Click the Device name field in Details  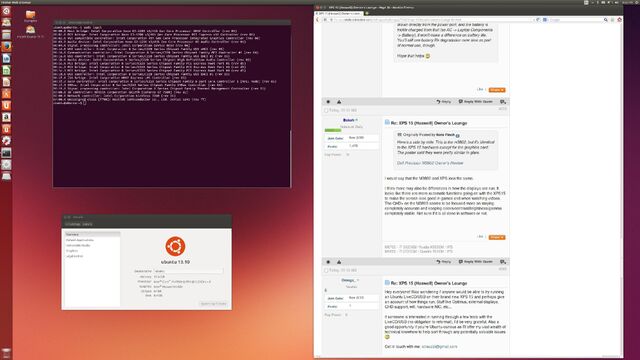pyautogui.click(x=188, y=271)
